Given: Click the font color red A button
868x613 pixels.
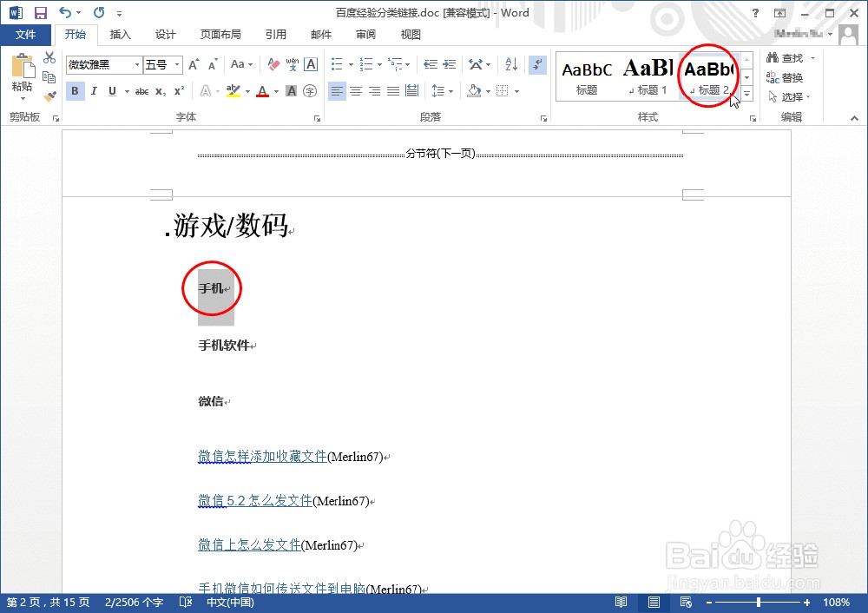Looking at the screenshot, I should click(262, 91).
